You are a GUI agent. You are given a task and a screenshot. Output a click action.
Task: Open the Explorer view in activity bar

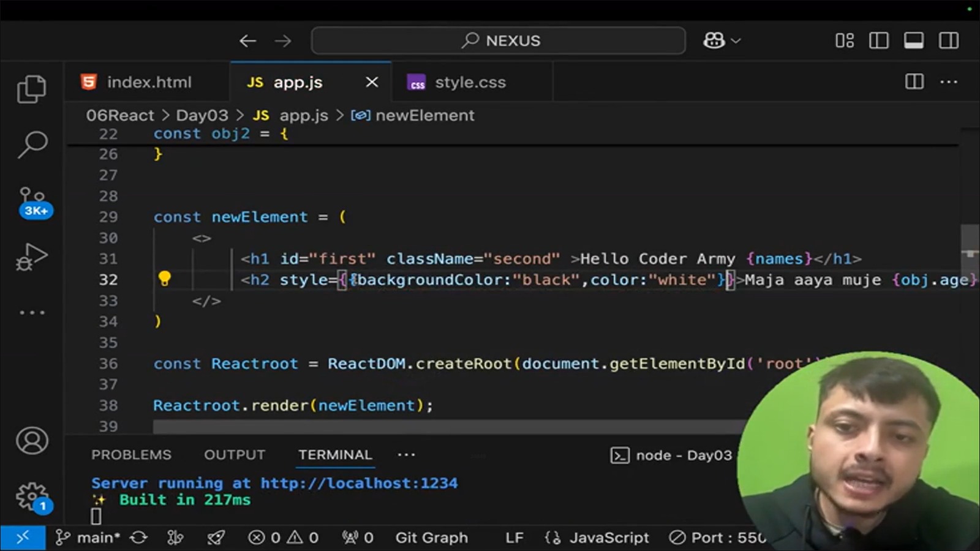coord(32,89)
